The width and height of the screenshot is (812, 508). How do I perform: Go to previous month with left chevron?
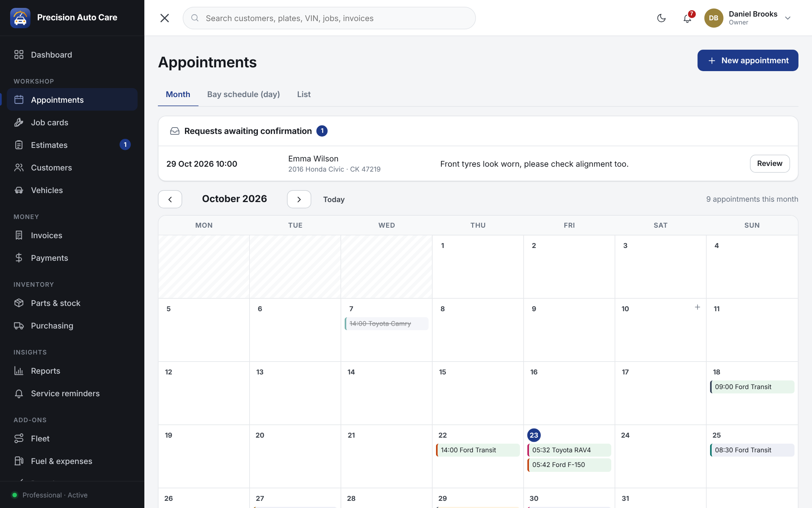tap(170, 199)
